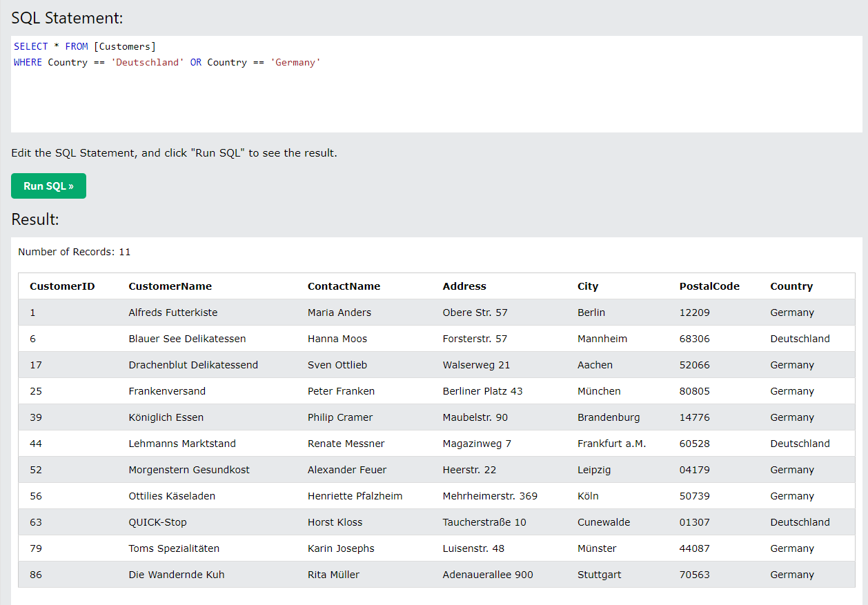
Task: Select the CustomerName column header
Action: pos(170,286)
